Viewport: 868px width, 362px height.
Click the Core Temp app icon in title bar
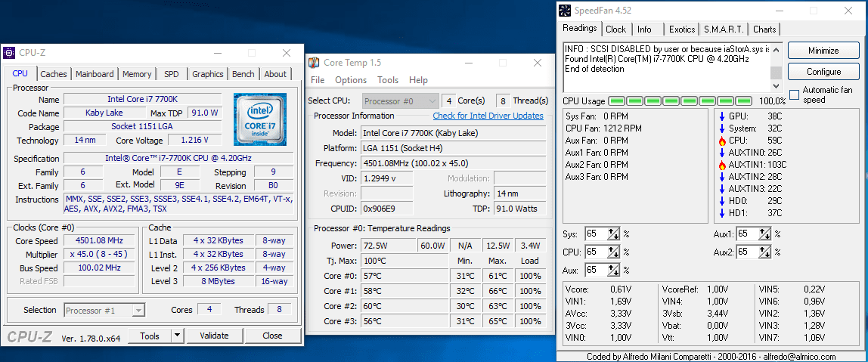[x=313, y=63]
